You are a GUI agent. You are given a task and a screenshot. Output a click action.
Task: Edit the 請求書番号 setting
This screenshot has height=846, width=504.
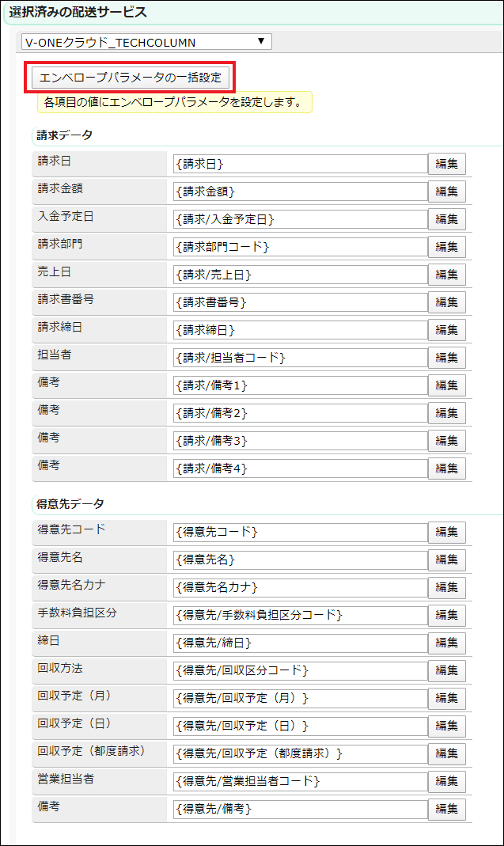tap(447, 302)
